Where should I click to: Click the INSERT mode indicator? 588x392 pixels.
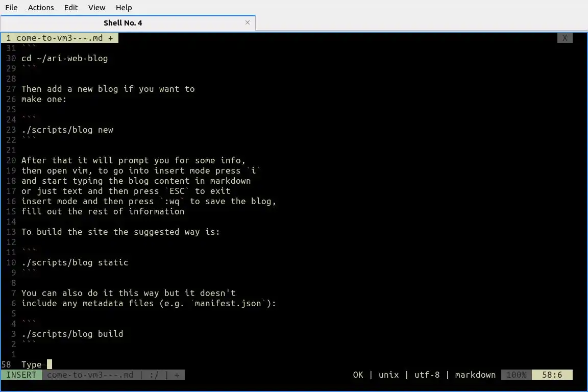click(21, 375)
